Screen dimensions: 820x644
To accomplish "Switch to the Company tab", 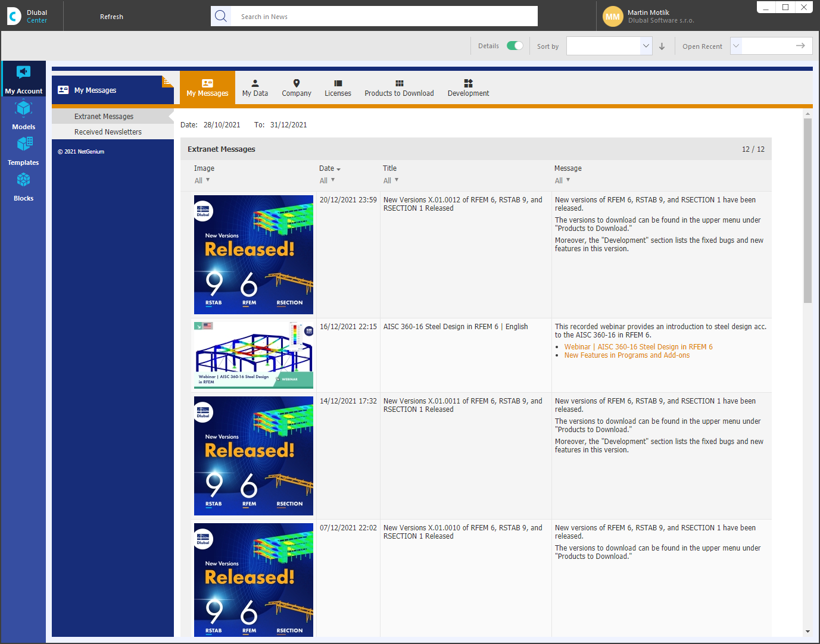I will click(x=297, y=87).
